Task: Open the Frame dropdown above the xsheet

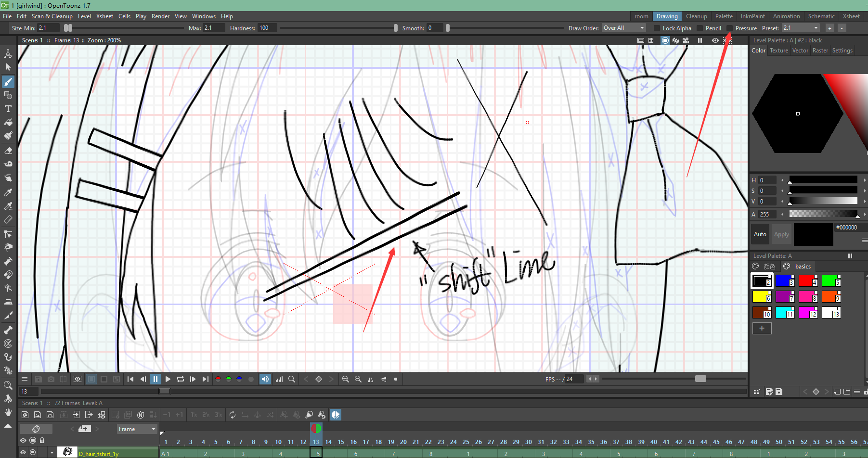Action: 137,429
